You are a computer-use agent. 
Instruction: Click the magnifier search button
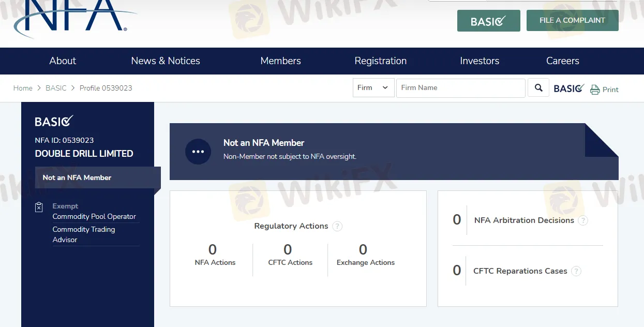(538, 88)
